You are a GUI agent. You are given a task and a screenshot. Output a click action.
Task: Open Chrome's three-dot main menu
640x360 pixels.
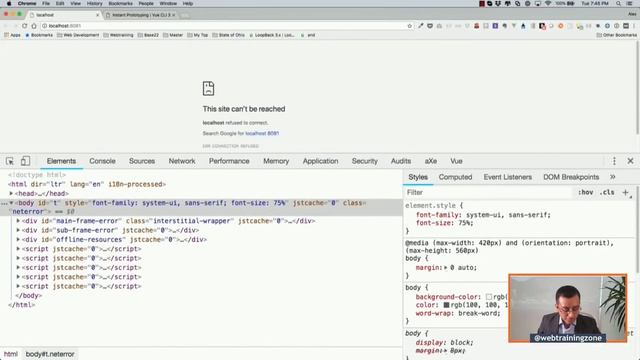[634, 26]
